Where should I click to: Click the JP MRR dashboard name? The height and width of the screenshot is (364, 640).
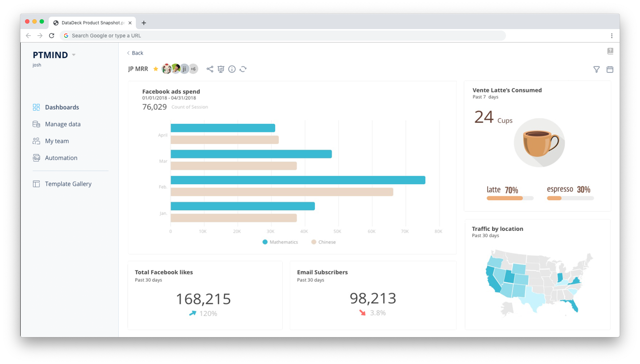coord(138,69)
